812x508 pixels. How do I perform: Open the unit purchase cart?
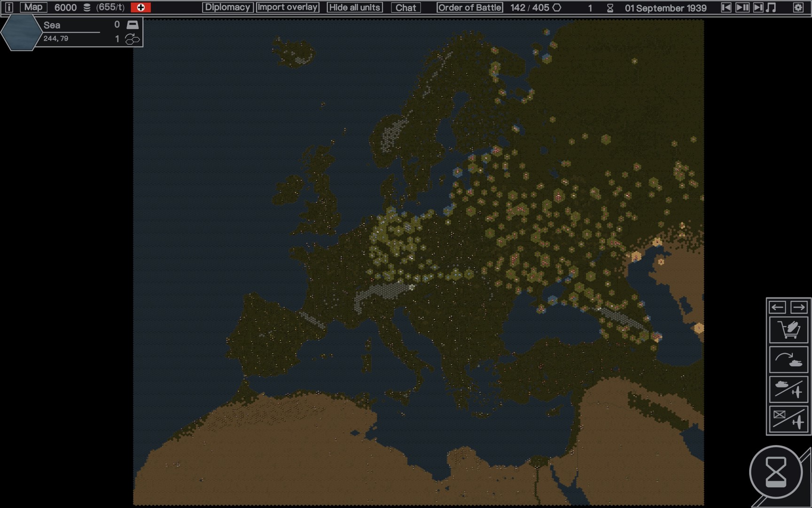coord(789,330)
